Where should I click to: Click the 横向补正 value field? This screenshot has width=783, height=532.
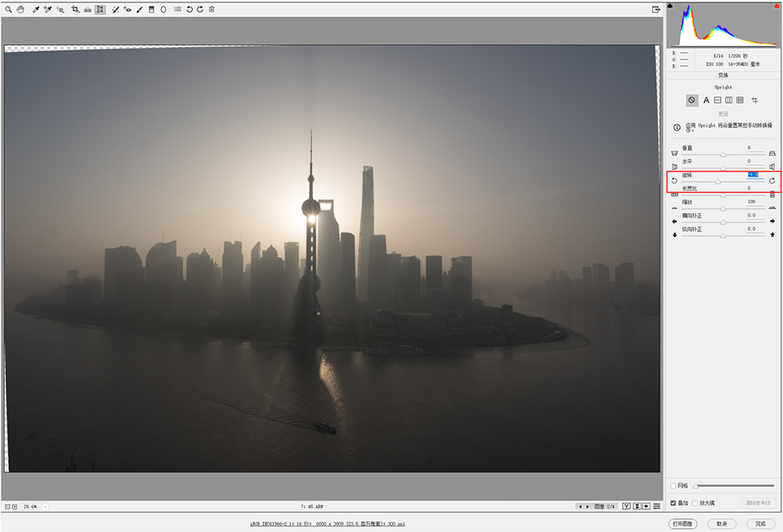click(x=755, y=215)
